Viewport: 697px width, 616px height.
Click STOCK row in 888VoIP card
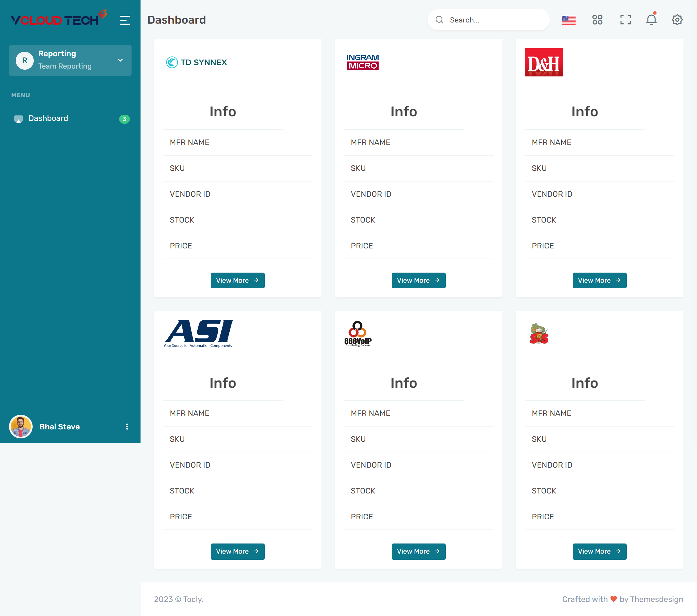point(418,491)
